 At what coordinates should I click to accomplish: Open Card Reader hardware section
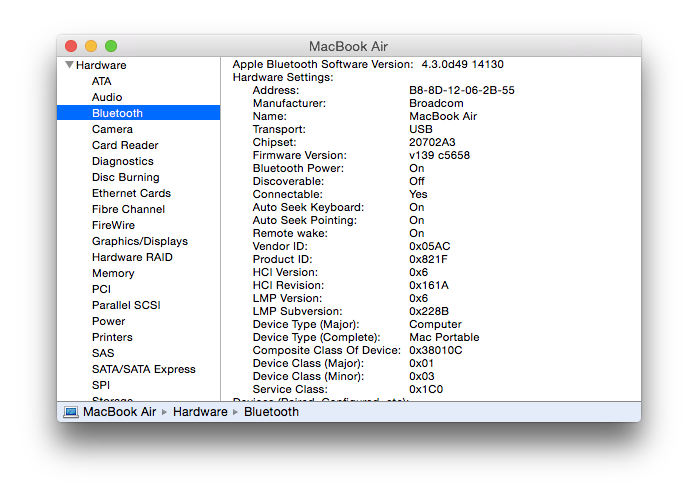[x=125, y=145]
